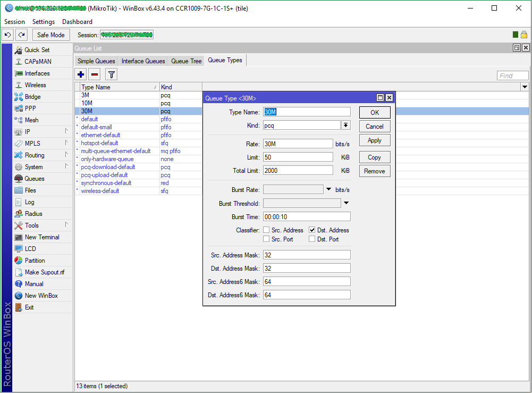Apply the queue type changes
This screenshot has width=532, height=393.
(374, 140)
